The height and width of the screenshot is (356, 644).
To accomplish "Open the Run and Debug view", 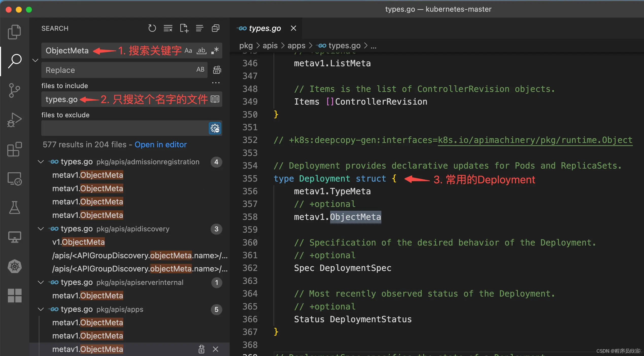I will coord(14,120).
